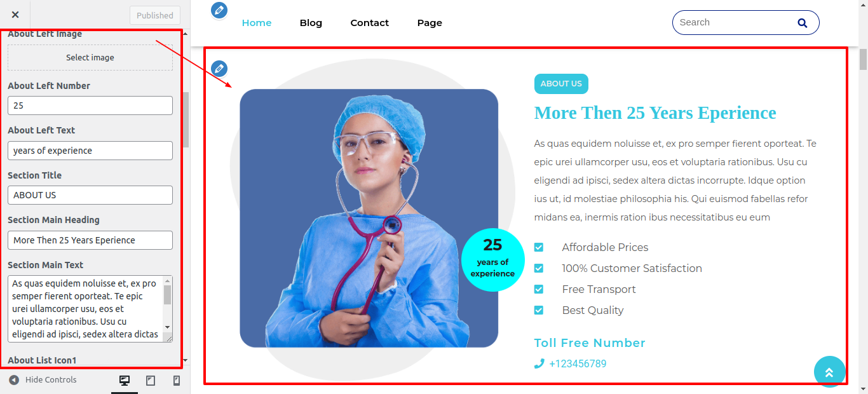This screenshot has width=868, height=394.
Task: Toggle the Best Quality checkbox
Action: pos(539,310)
